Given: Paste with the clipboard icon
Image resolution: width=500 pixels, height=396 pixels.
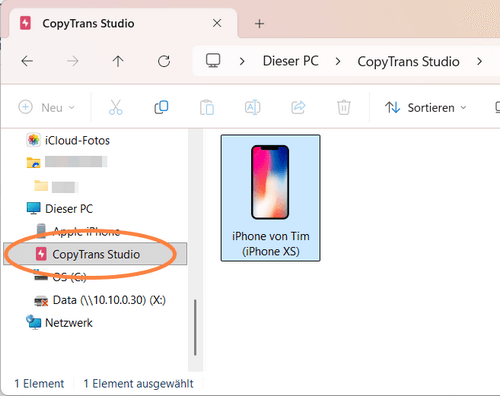Looking at the screenshot, I should coord(207,107).
